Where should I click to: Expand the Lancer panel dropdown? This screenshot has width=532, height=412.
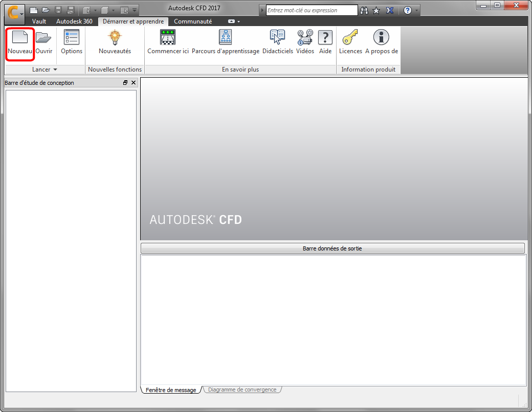coord(45,70)
